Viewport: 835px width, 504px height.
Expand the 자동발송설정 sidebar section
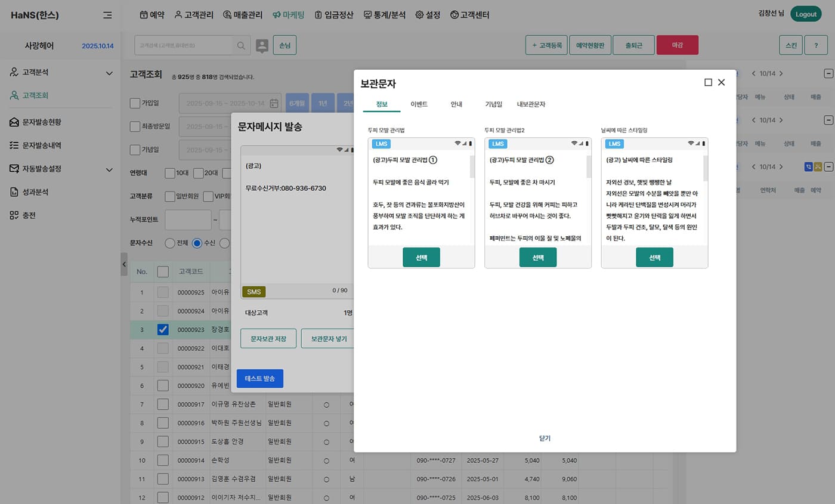[109, 169]
